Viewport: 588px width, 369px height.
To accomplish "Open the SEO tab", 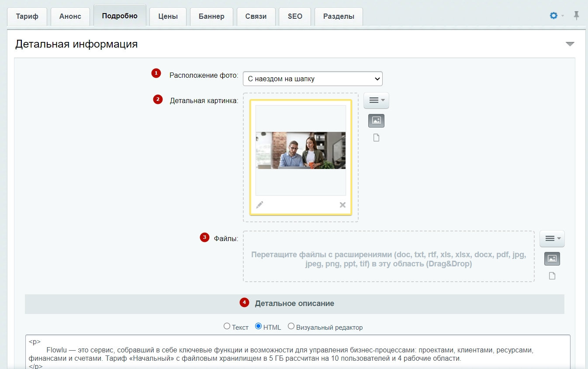I will click(295, 17).
